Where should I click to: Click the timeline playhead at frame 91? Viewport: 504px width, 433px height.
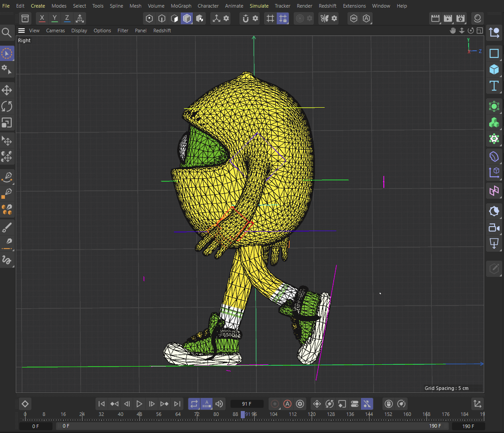[243, 415]
